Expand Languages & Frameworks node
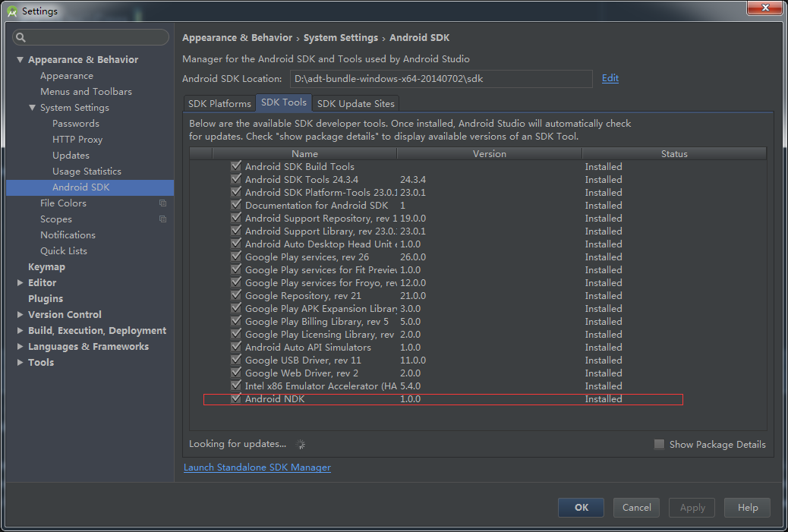 pos(20,347)
